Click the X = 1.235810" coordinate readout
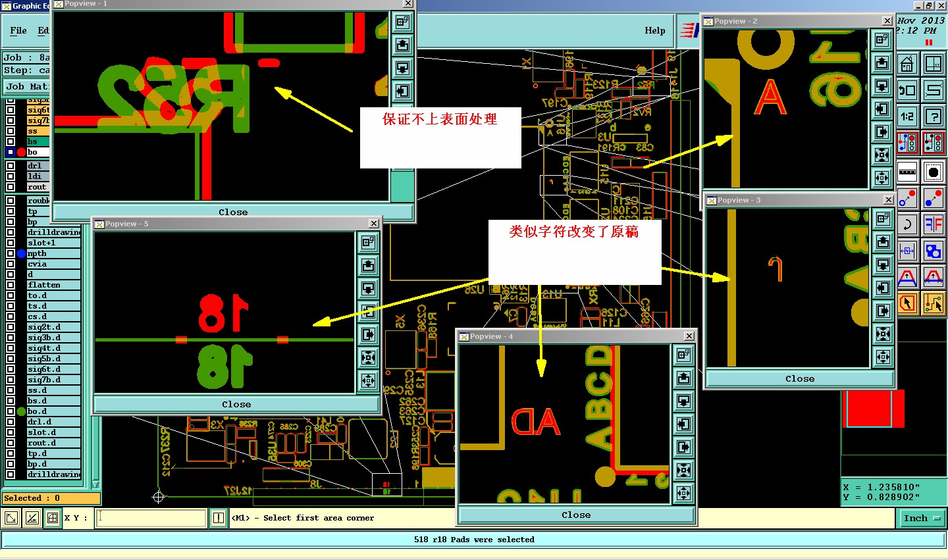The height and width of the screenshot is (560, 948). pyautogui.click(x=882, y=488)
